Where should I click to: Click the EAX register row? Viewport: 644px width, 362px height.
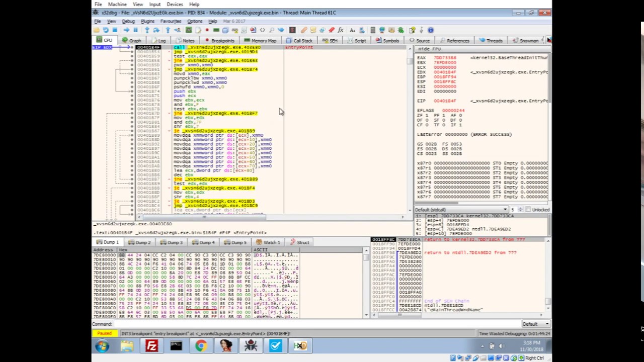click(482, 58)
